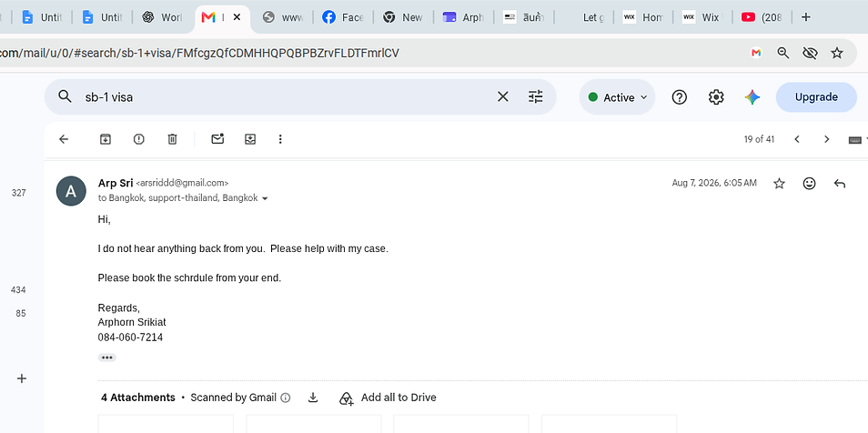
Task: Click sidebar count 85
Action: point(21,314)
